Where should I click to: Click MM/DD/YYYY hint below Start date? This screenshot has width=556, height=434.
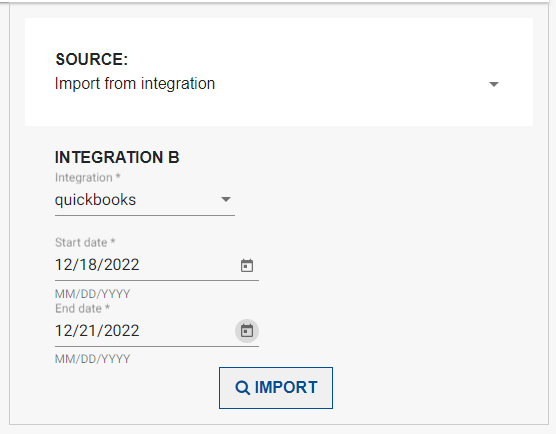(x=93, y=294)
